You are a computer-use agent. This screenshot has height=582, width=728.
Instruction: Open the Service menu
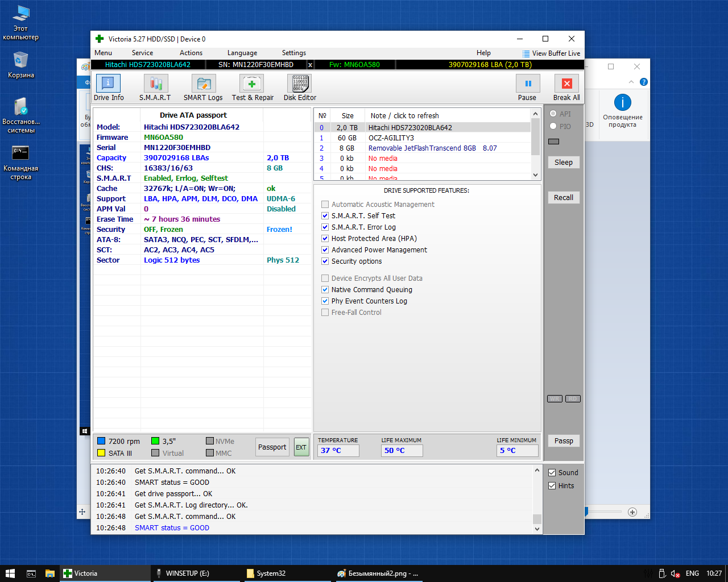(x=142, y=53)
